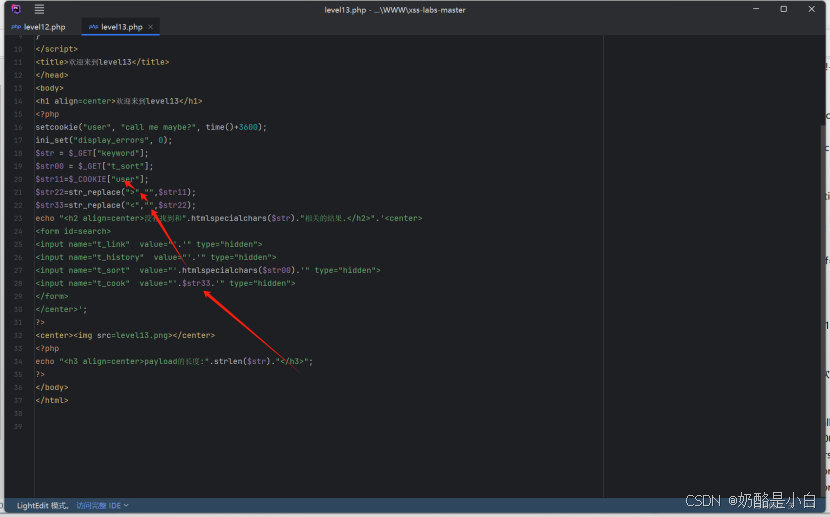Image resolution: width=830 pixels, height=517 pixels.
Task: Click line number 39 in gutter
Action: point(18,427)
